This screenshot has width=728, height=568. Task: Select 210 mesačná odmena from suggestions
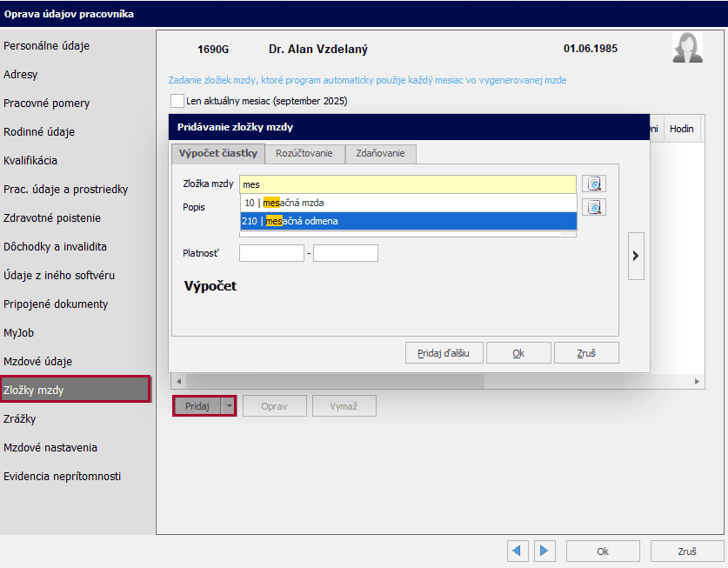coord(408,221)
